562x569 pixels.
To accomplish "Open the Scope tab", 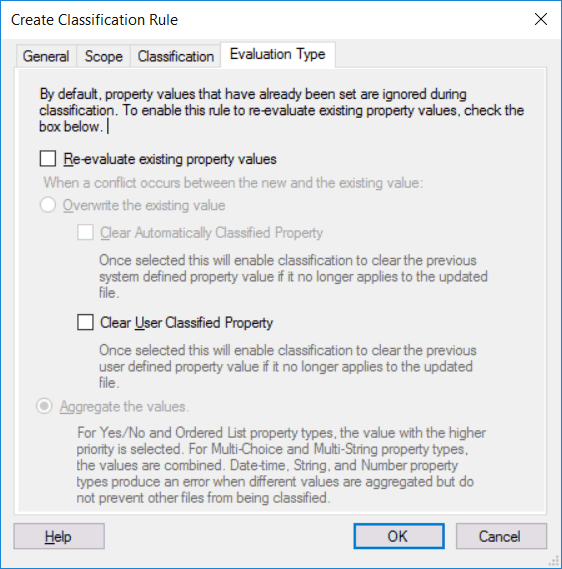I will 103,56.
